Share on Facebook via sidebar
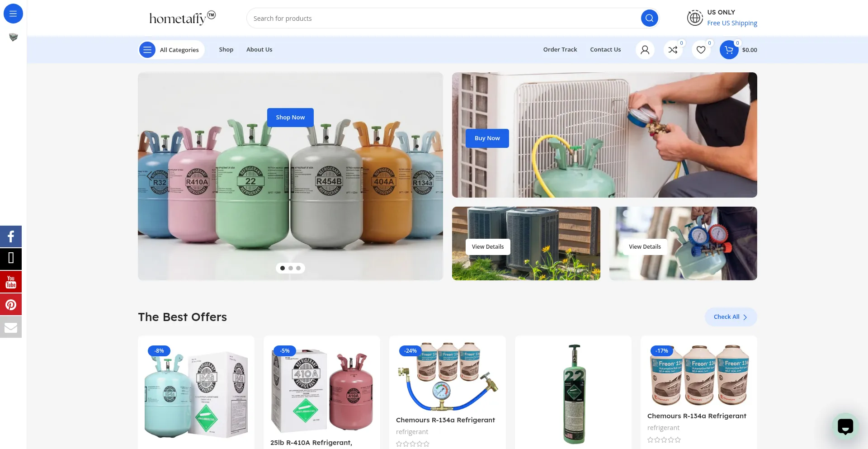This screenshot has width=868, height=449. click(11, 236)
